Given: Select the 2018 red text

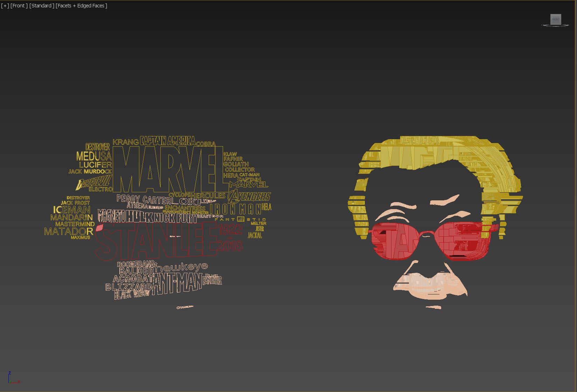Looking at the screenshot, I should (230, 246).
